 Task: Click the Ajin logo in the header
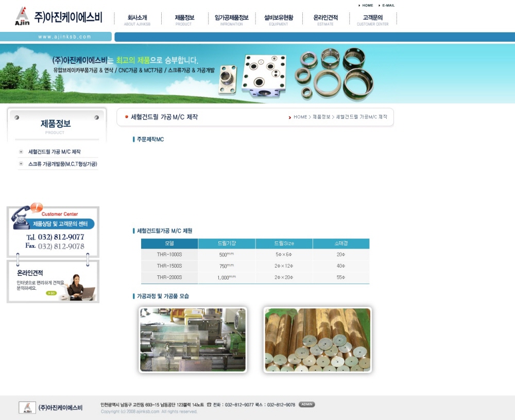click(x=23, y=16)
